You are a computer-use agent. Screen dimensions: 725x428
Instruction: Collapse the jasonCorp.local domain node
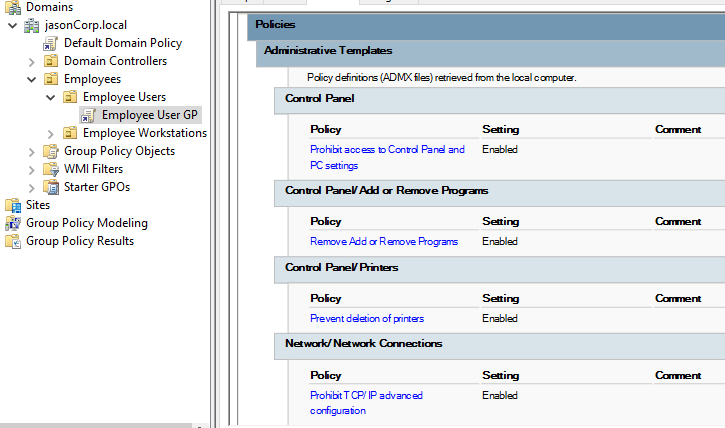click(11, 24)
